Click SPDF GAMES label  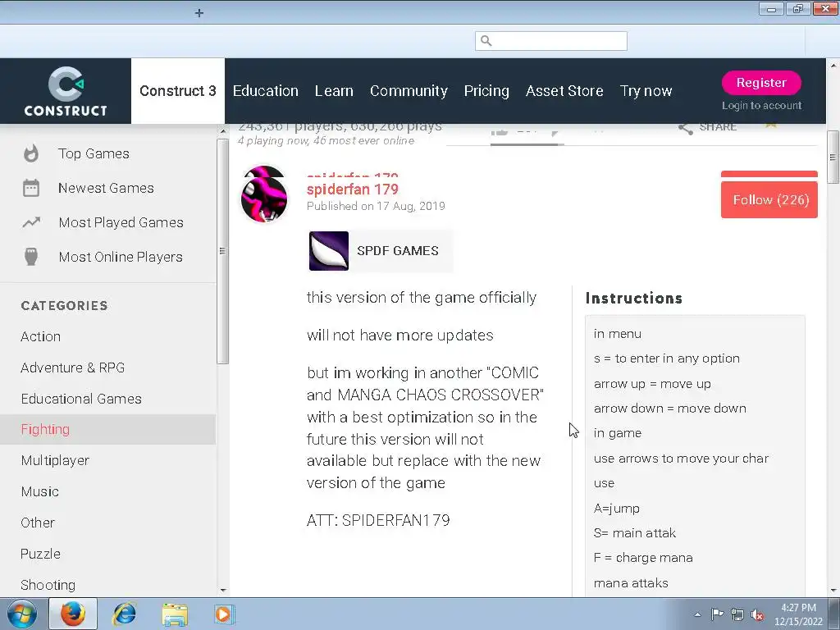click(398, 251)
